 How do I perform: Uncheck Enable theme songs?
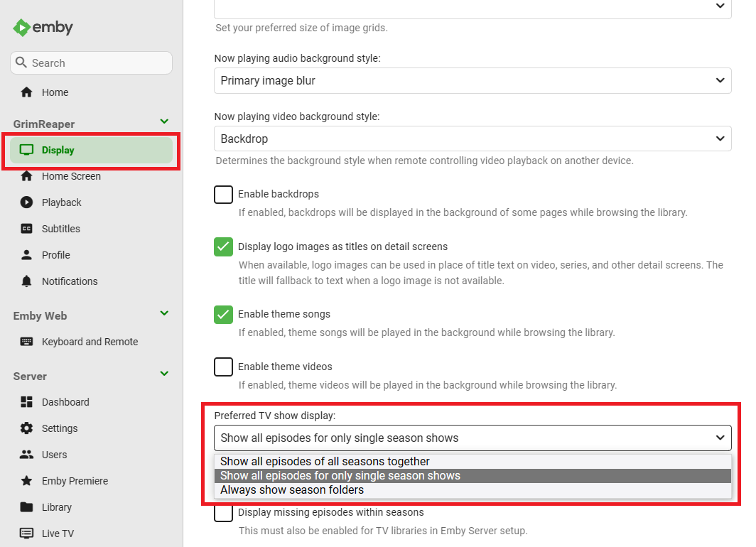point(224,315)
